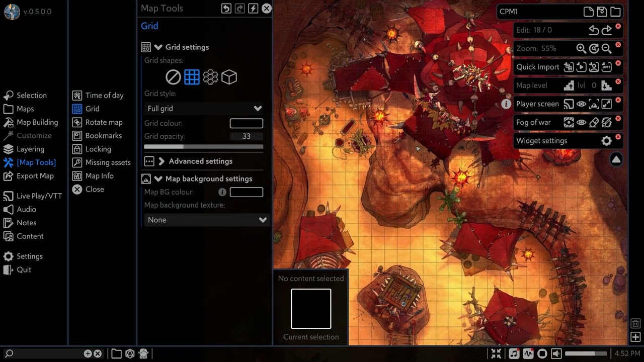This screenshot has height=362, width=644.
Task: Click the lightning bolt icon in Map Tools header
Action: tap(254, 8)
